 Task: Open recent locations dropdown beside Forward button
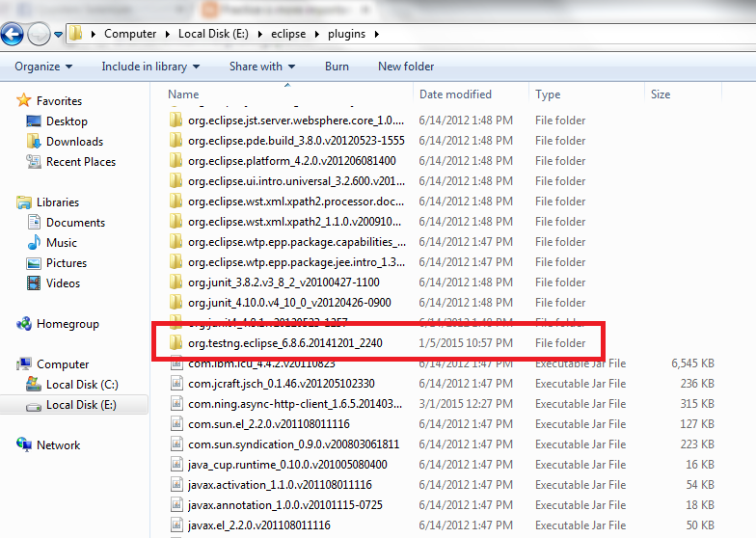click(58, 35)
